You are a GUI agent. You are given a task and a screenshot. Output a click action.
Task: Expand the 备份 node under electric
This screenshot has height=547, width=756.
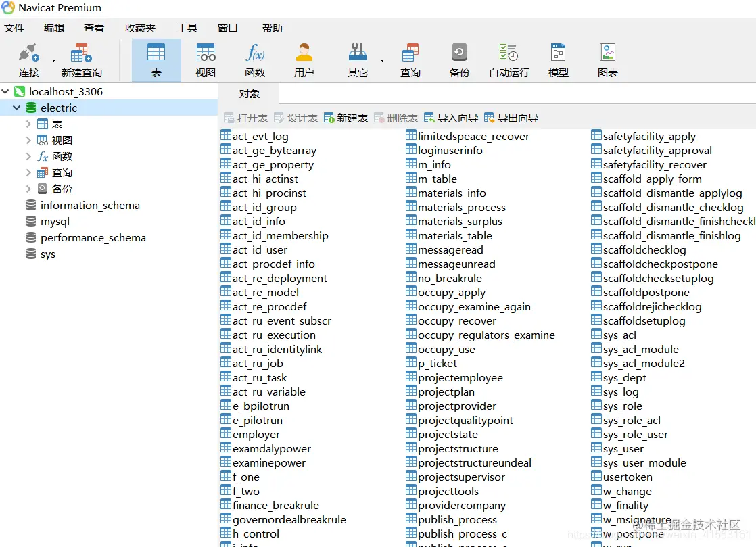(28, 189)
